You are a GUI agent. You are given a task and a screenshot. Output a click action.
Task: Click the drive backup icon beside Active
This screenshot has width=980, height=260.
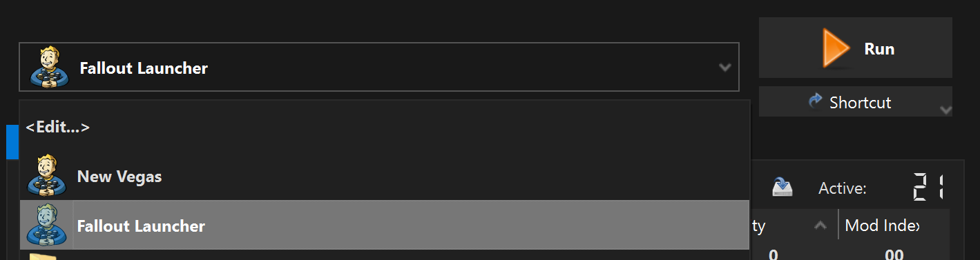[x=782, y=187]
